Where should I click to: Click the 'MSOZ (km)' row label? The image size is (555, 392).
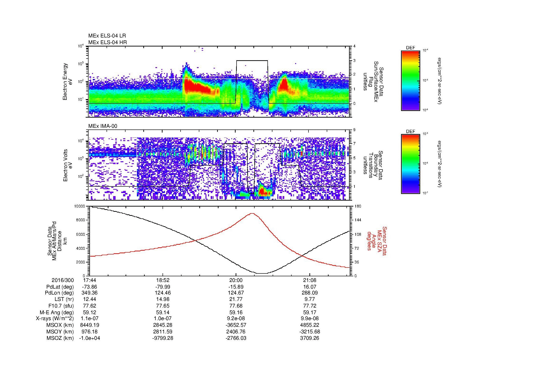[x=60, y=338]
